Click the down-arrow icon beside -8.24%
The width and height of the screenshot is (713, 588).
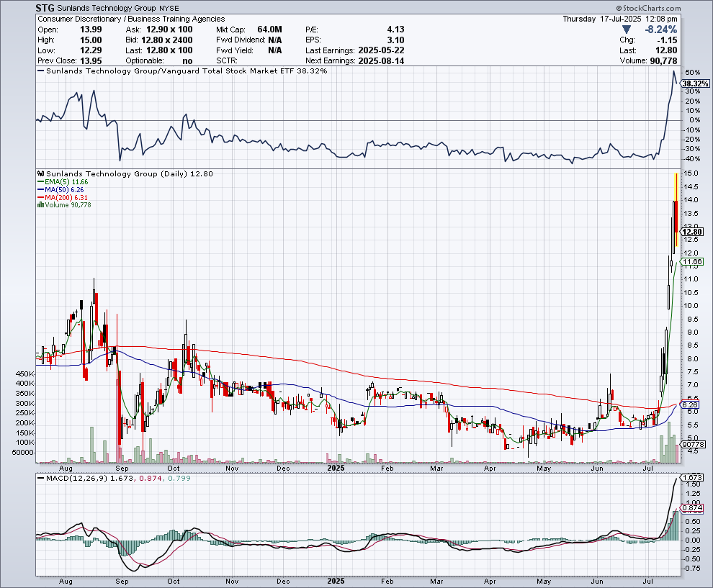[x=627, y=30]
